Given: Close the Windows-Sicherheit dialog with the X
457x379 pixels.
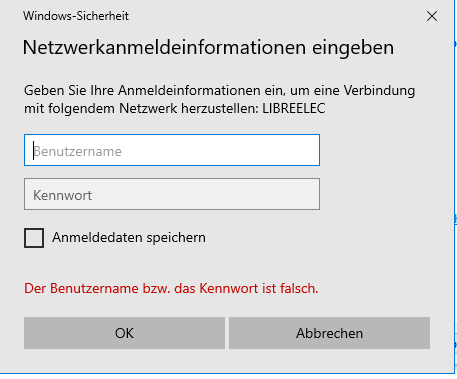Looking at the screenshot, I should [432, 16].
